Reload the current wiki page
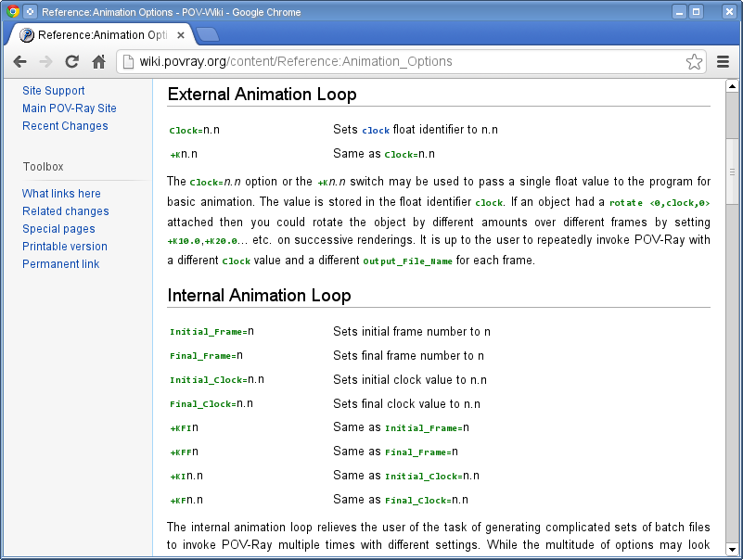This screenshot has height=560, width=743. [x=71, y=62]
